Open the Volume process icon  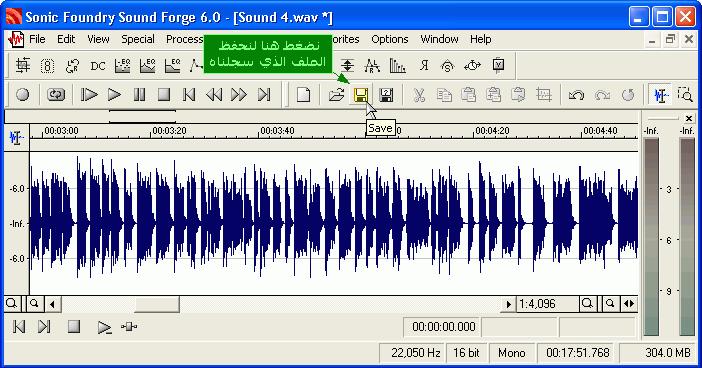point(498,66)
